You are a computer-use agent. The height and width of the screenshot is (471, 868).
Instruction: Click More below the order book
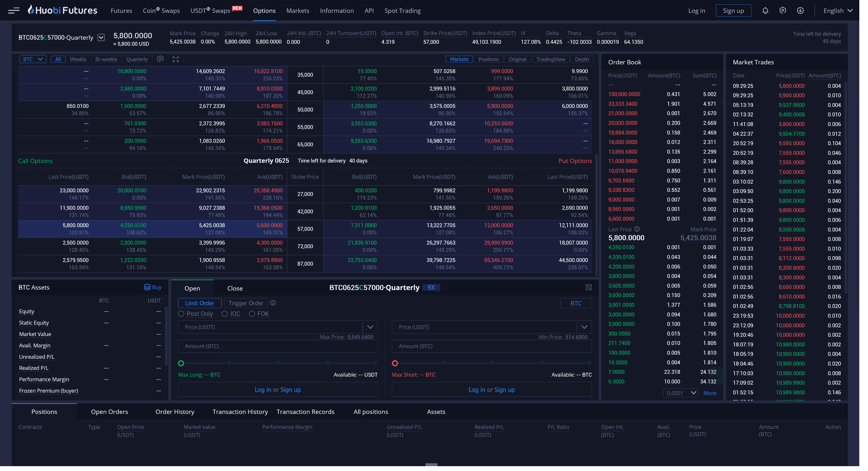click(x=710, y=393)
